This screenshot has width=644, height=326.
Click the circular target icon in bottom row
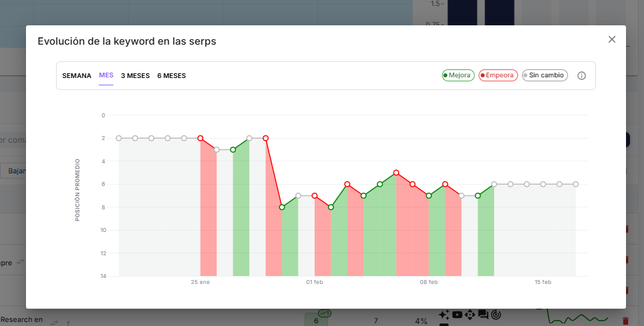[495, 315]
